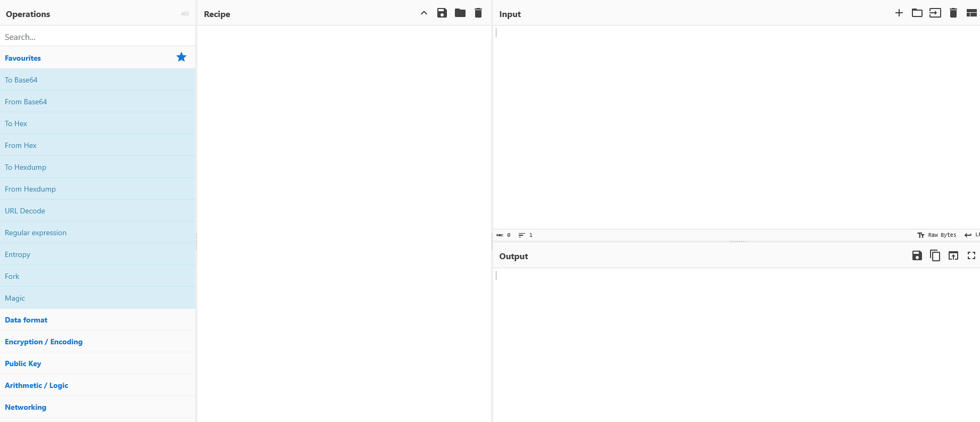The height and width of the screenshot is (422, 980).
Task: Hide recipe controls with chevron arrow
Action: pos(424,13)
